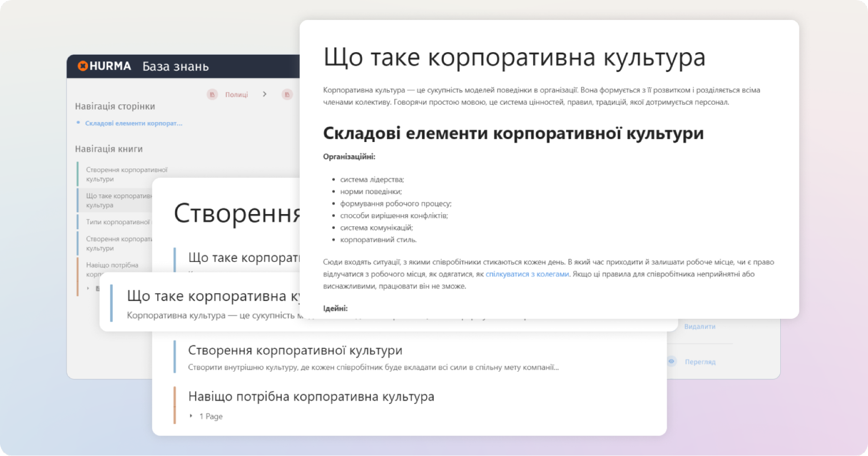
Task: Click the Перегляд view button
Action: [x=700, y=362]
